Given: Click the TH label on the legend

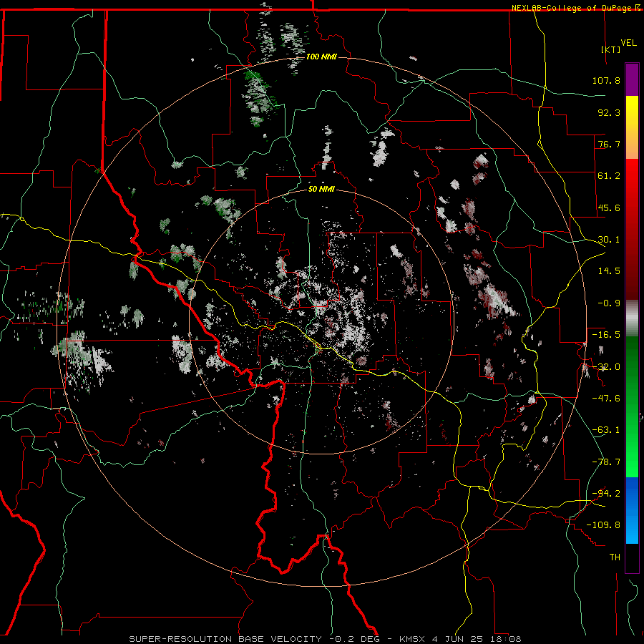Looking at the screenshot, I should coord(615,557).
